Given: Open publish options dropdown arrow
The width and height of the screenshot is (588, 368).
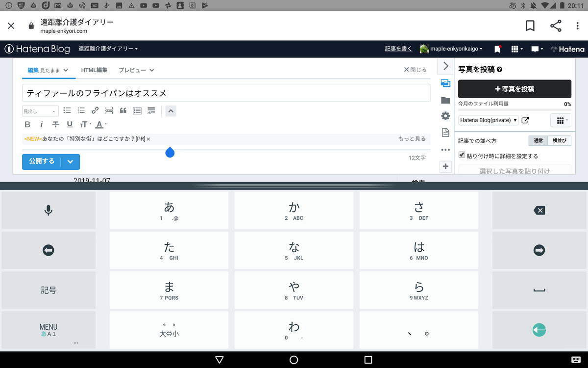Looking at the screenshot, I should pyautogui.click(x=70, y=161).
